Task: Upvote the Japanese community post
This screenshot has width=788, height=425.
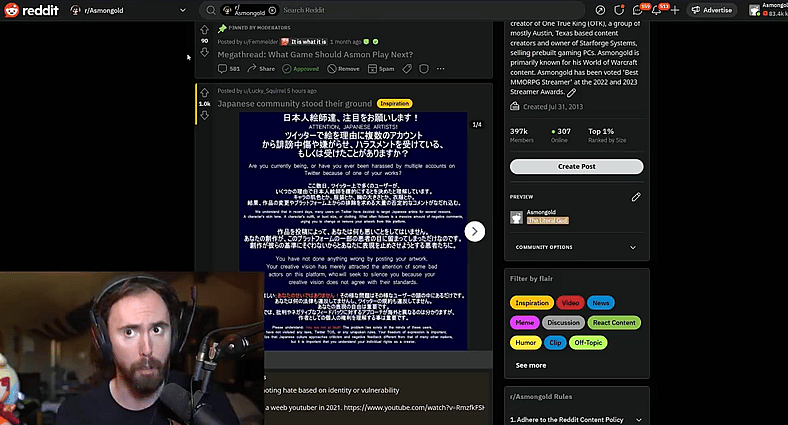Action: click(205, 92)
